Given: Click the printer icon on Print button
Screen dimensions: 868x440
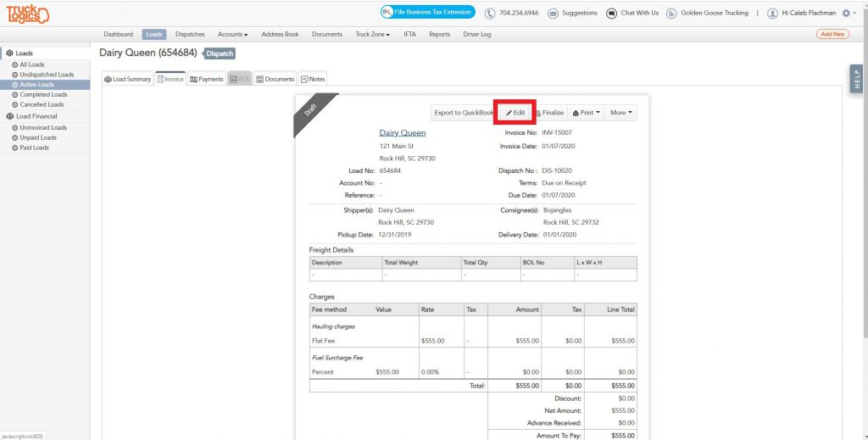Looking at the screenshot, I should pyautogui.click(x=576, y=113).
